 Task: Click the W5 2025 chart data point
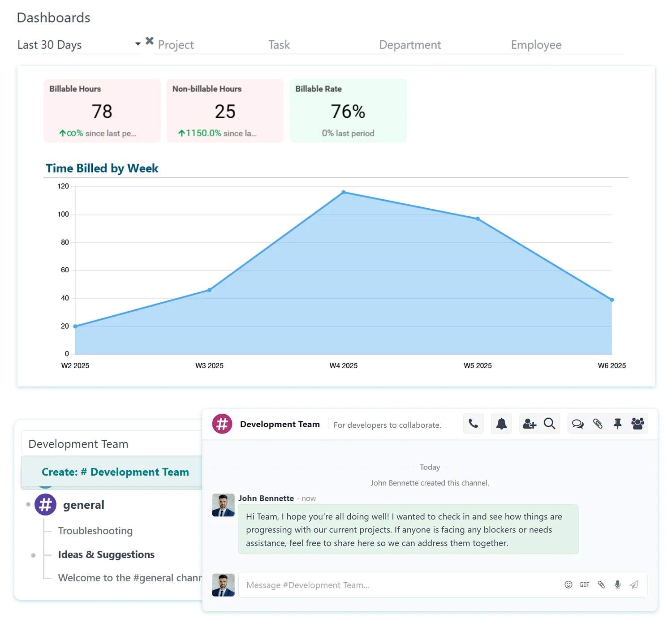(x=478, y=219)
